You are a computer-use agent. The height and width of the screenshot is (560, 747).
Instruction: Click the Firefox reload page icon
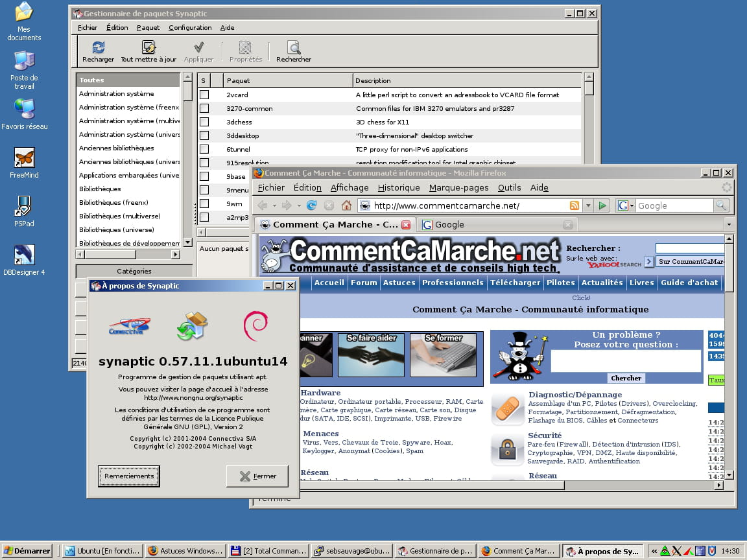pyautogui.click(x=312, y=205)
